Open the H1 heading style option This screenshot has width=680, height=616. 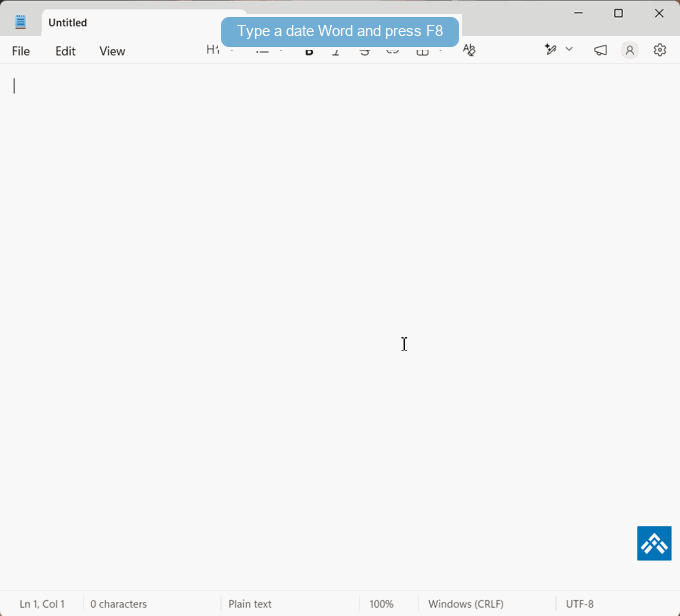pos(213,50)
